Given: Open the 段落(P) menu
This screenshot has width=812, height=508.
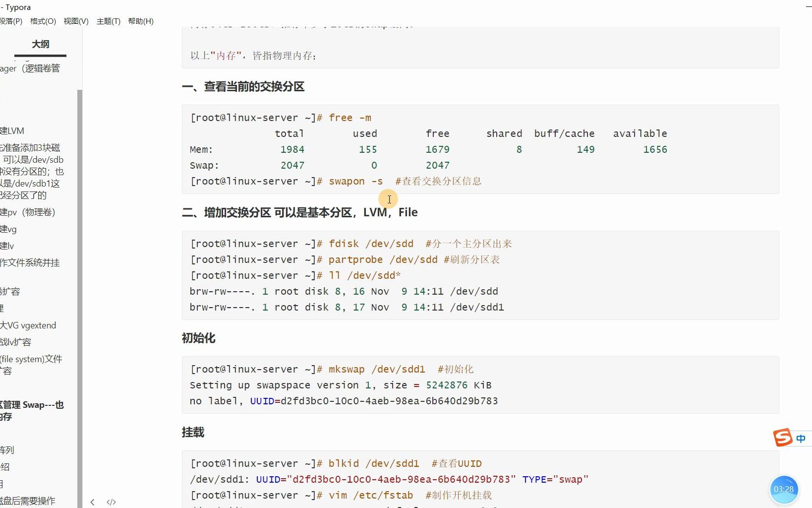Looking at the screenshot, I should pos(11,21).
